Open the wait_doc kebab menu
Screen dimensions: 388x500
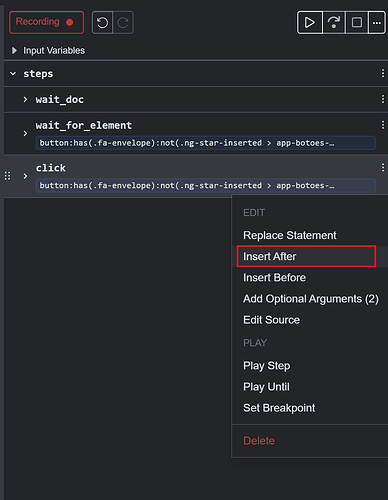click(383, 99)
